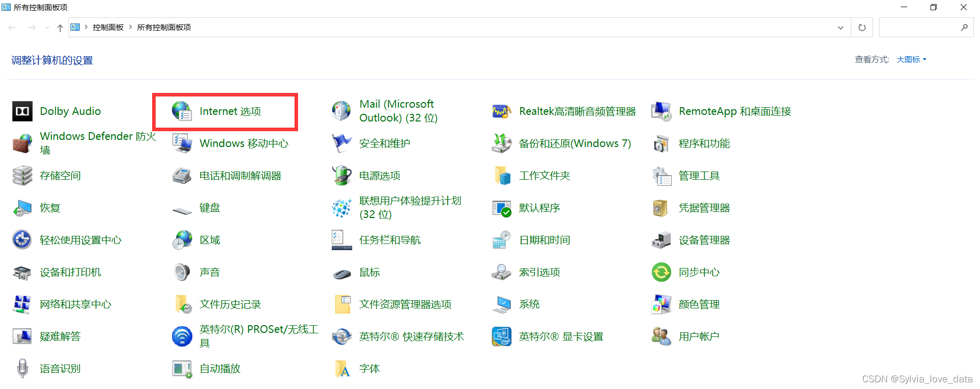Open 备份和还原(Windows 7) icon

coord(502,143)
